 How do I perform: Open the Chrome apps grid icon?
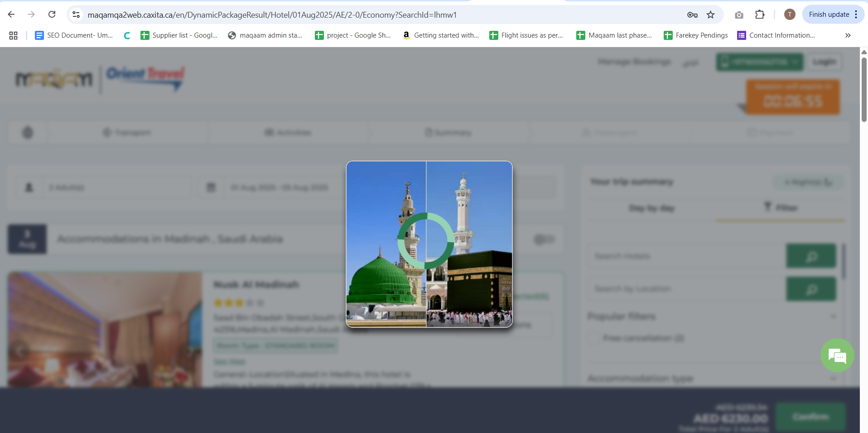point(13,35)
